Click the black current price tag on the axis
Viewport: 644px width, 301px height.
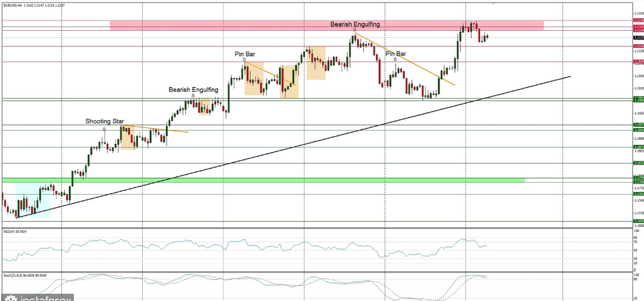(x=637, y=37)
